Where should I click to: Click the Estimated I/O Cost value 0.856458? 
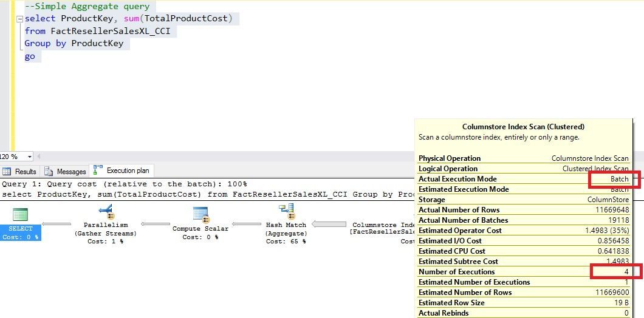point(614,241)
